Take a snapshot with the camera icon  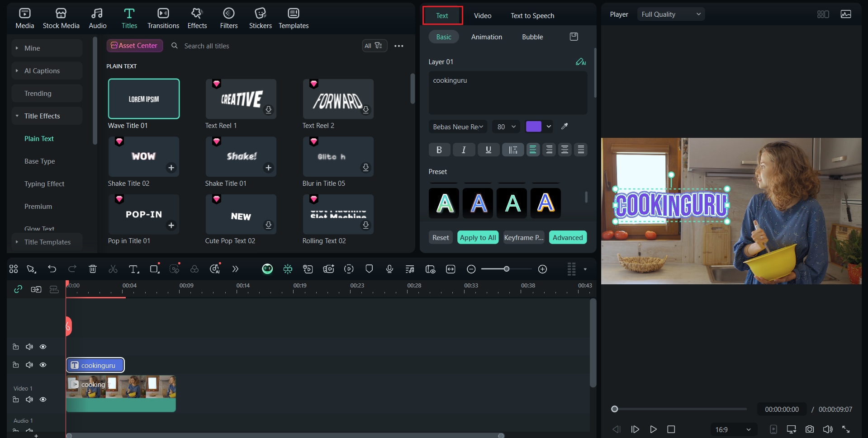coord(810,429)
